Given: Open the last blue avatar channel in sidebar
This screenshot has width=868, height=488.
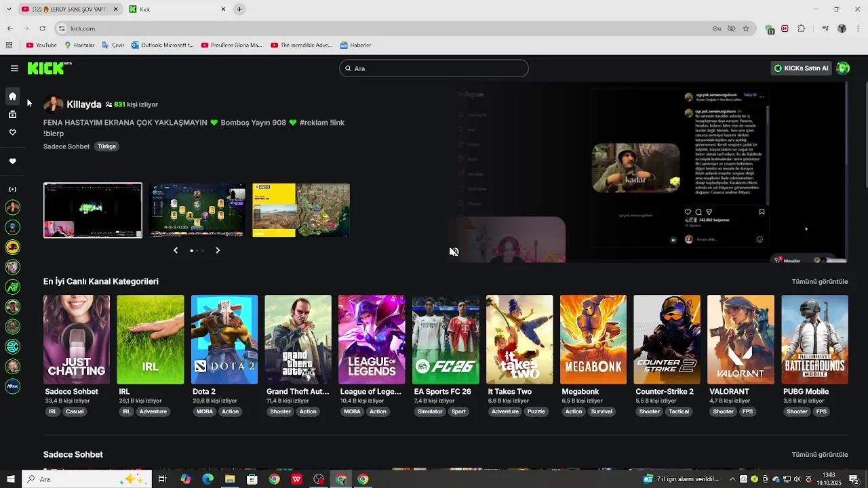Looking at the screenshot, I should pos(12,386).
